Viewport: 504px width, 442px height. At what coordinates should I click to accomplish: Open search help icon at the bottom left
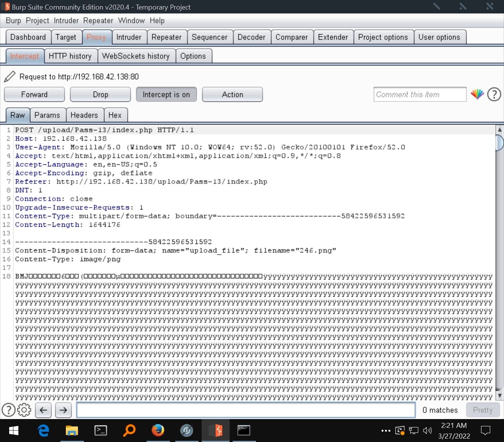8,410
